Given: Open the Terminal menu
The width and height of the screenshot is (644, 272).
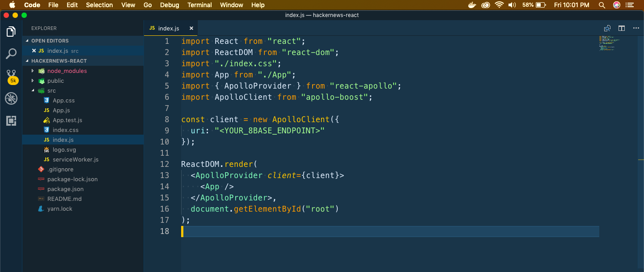Looking at the screenshot, I should pyautogui.click(x=199, y=5).
